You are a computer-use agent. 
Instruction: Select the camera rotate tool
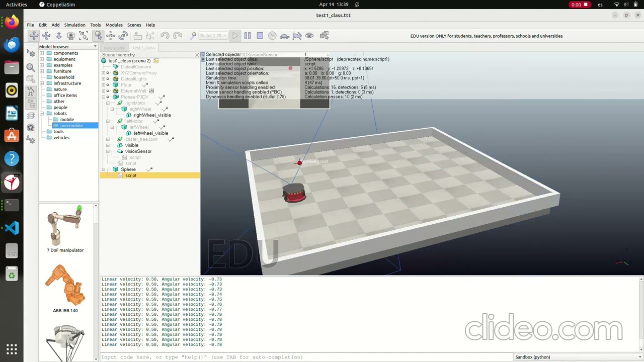point(46,36)
